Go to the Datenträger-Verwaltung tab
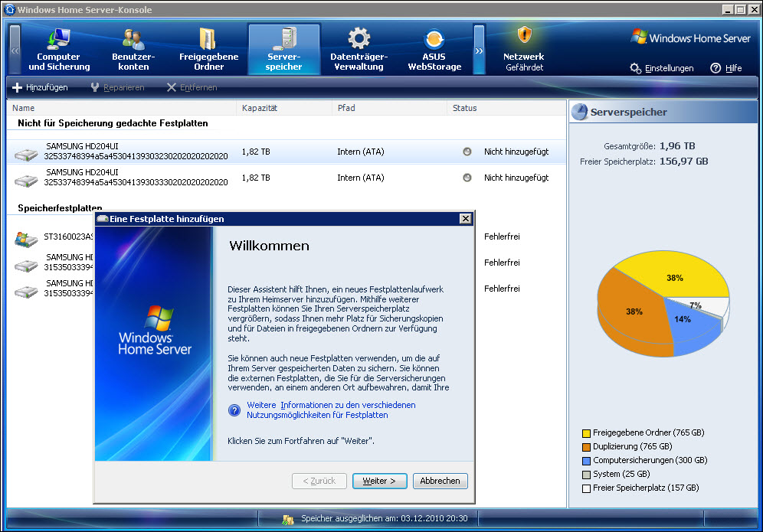The height and width of the screenshot is (532, 763). coord(359,50)
